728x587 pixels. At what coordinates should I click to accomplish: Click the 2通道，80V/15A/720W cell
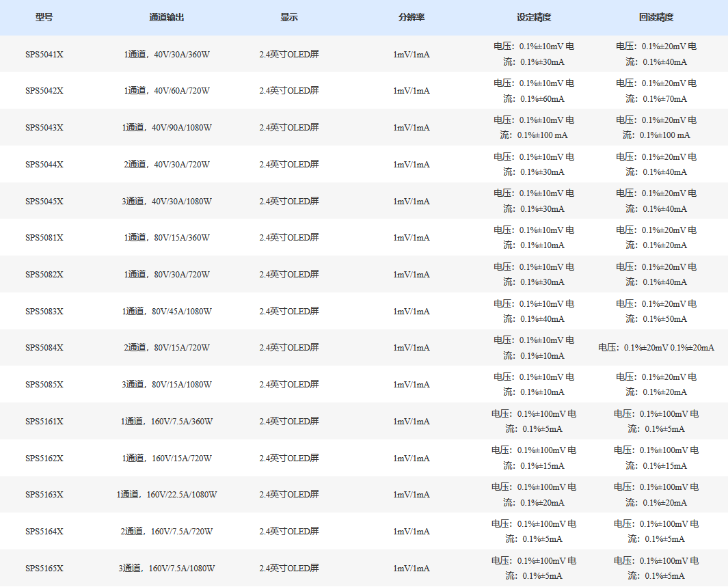167,348
